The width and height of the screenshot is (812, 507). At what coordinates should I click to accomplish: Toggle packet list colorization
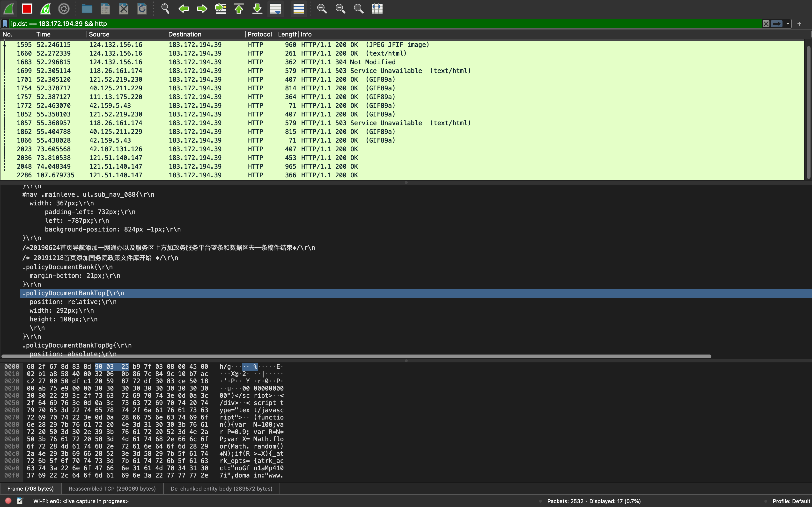pos(299,9)
